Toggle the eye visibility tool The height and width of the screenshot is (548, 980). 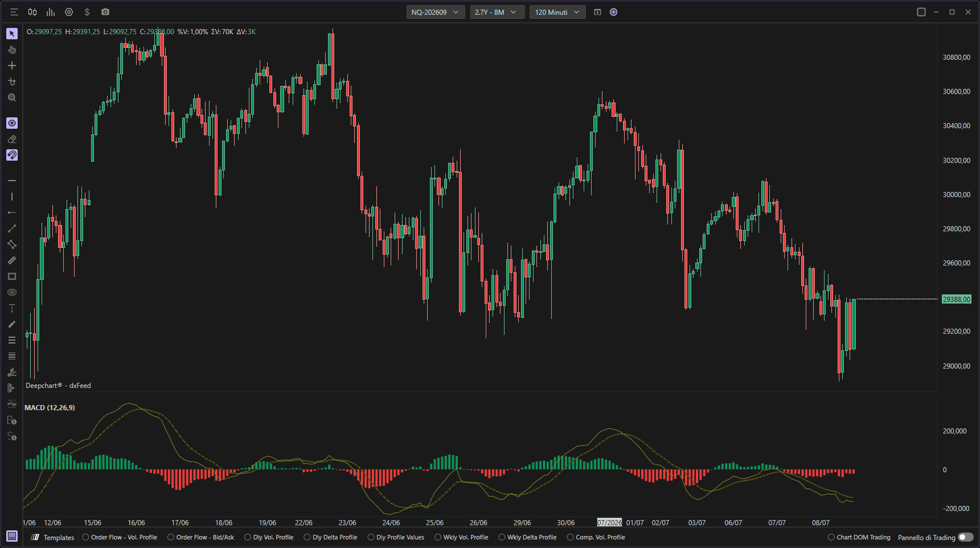(12, 123)
